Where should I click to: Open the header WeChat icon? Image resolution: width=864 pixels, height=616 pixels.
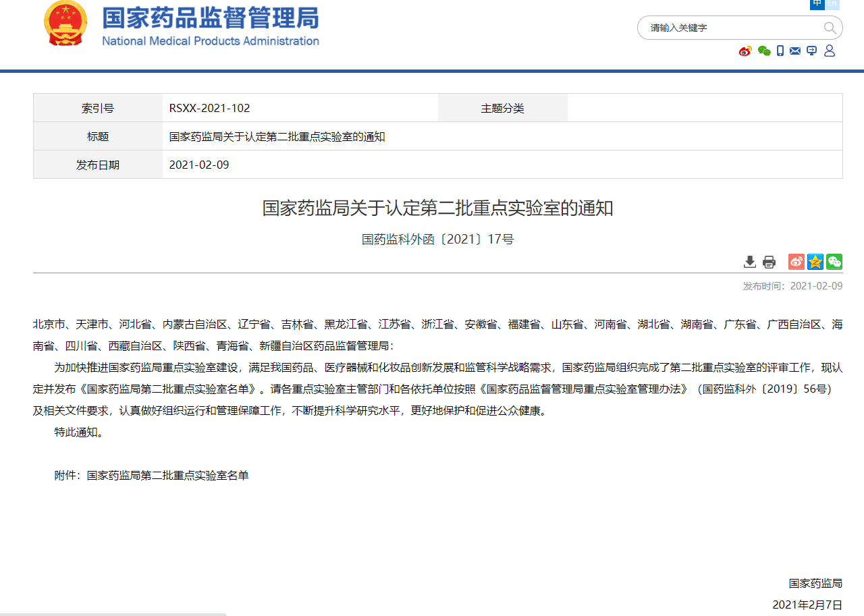point(764,51)
